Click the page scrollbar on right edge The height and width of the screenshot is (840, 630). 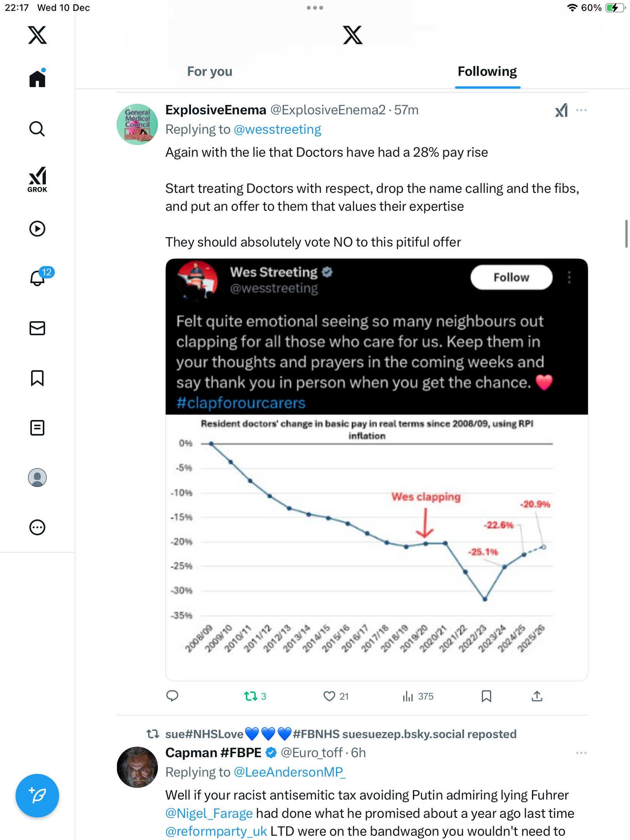[626, 233]
